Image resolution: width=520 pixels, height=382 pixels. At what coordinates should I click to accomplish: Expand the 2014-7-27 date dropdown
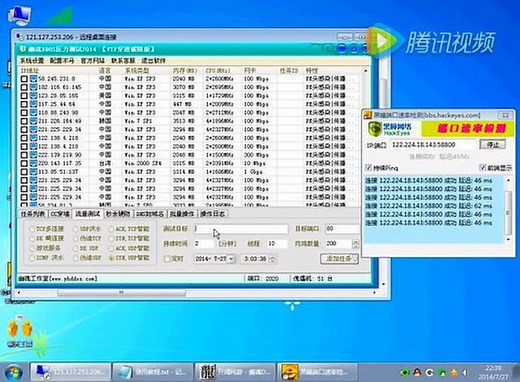(231, 259)
